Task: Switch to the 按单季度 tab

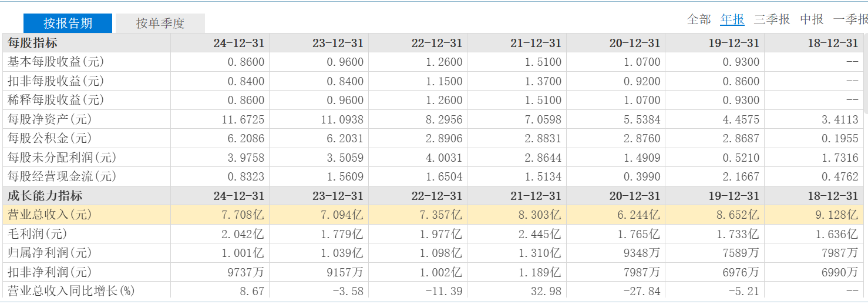Action: (x=160, y=24)
